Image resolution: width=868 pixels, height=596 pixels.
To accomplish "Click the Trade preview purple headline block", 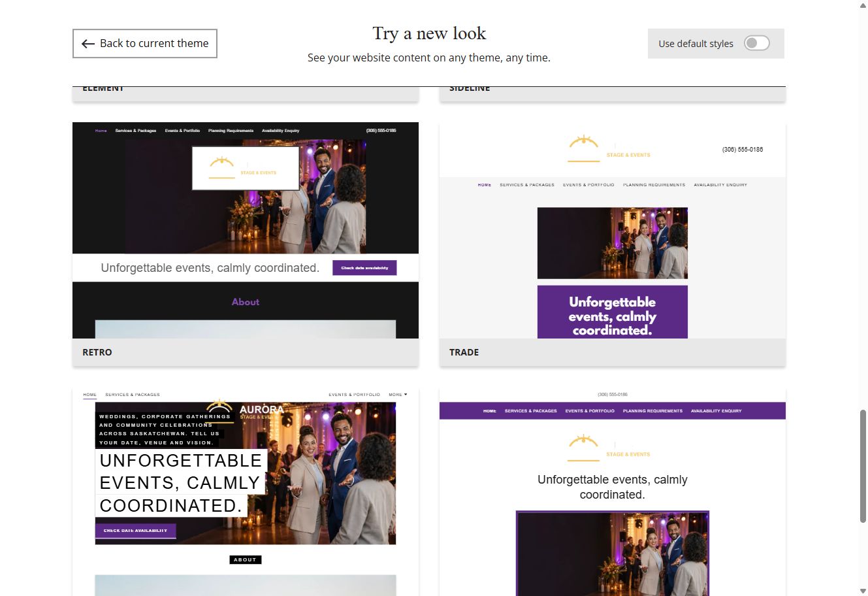I will (613, 312).
